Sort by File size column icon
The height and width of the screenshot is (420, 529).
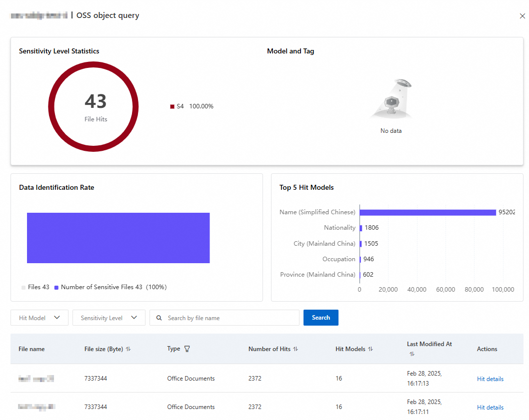pos(128,349)
